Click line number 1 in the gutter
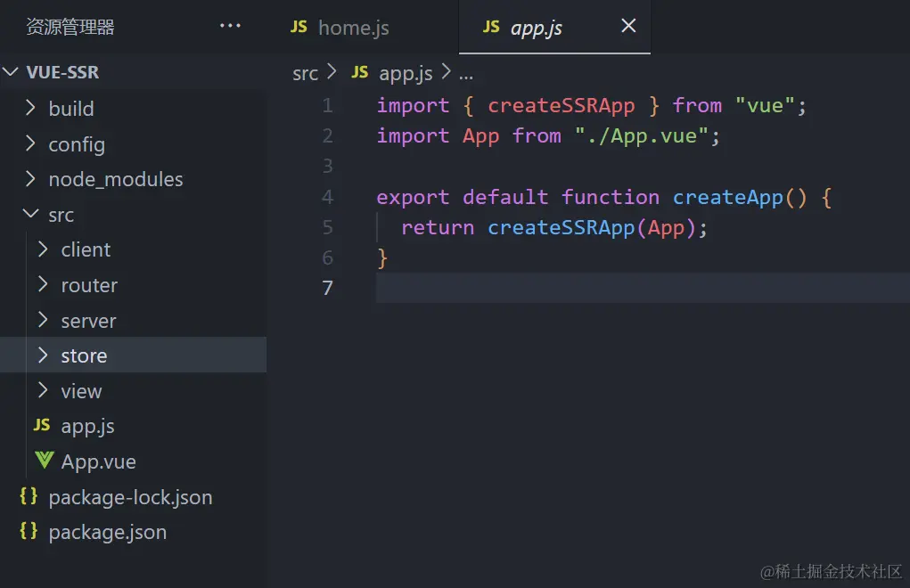910x588 pixels. point(328,105)
